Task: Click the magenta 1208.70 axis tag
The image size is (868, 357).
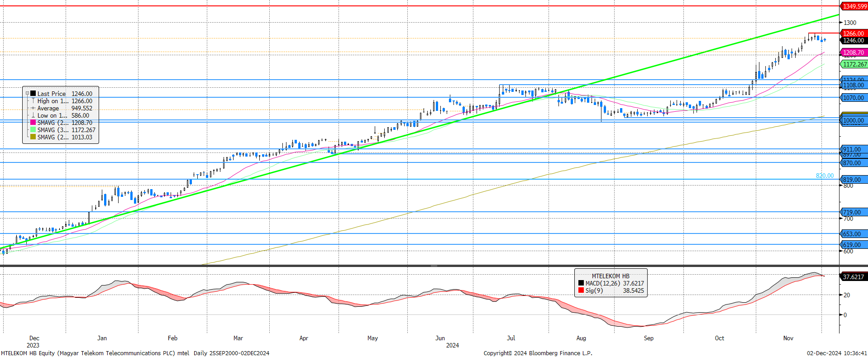Action: (854, 52)
